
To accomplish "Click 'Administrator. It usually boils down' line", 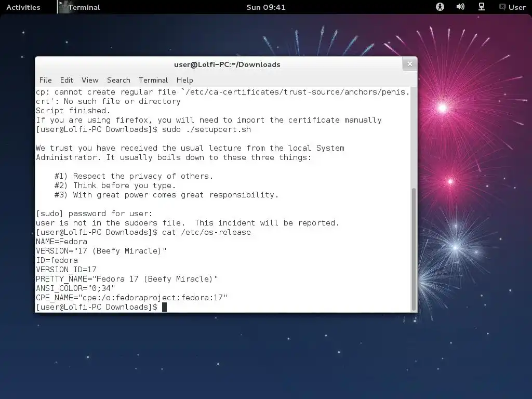I will pyautogui.click(x=174, y=157).
